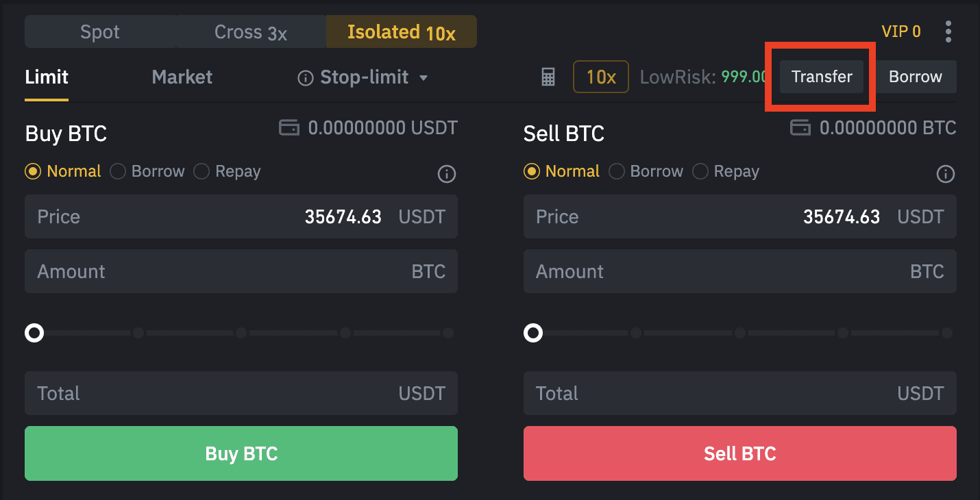
Task: Click the green Buy BTC button
Action: 241,453
